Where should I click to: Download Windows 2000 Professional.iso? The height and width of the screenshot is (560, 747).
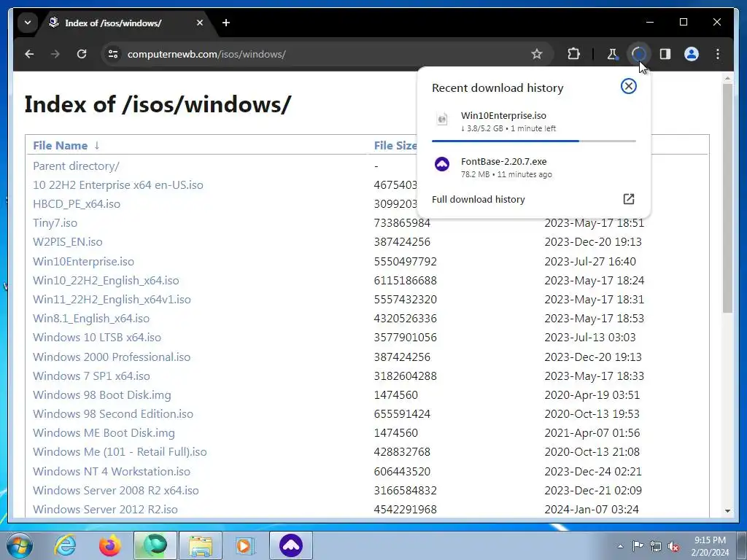(x=112, y=357)
